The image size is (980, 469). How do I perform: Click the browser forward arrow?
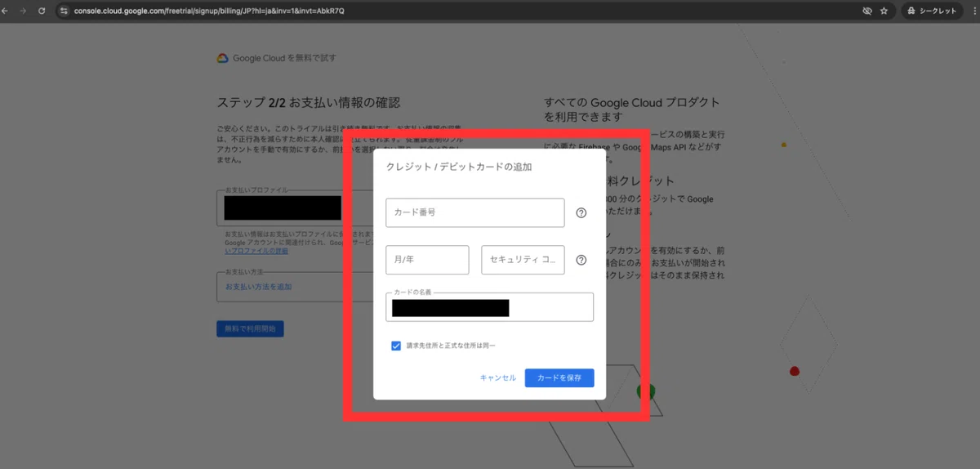click(x=22, y=11)
